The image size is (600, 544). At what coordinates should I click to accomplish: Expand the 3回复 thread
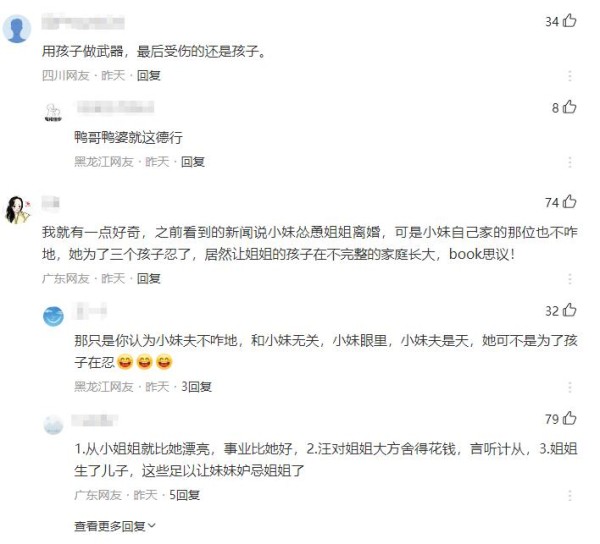pyautogui.click(x=196, y=387)
